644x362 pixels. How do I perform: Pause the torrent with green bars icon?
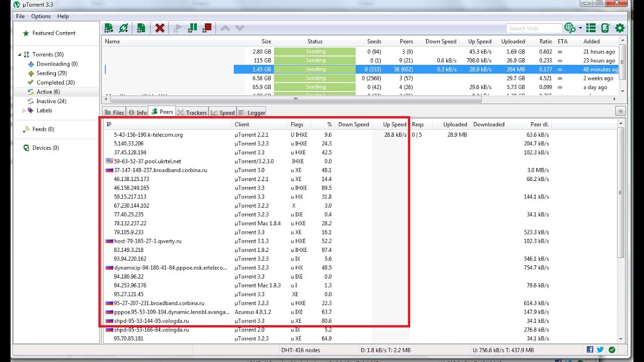click(x=192, y=28)
